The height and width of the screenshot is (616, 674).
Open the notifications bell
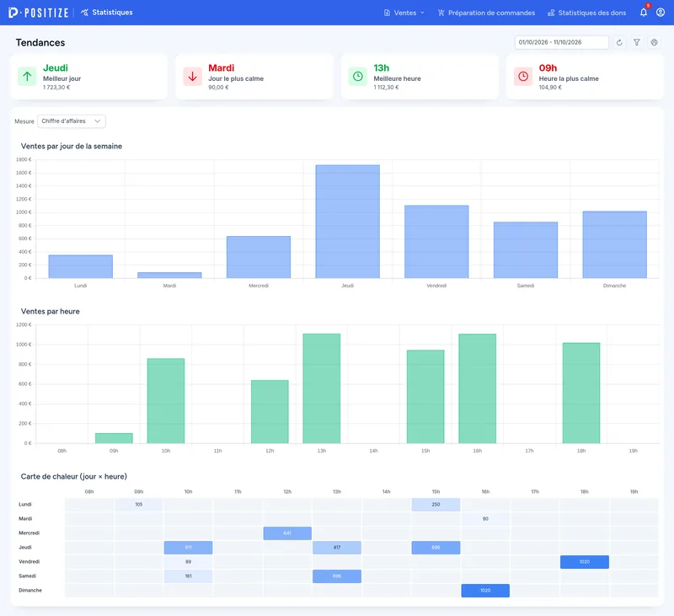tap(644, 13)
